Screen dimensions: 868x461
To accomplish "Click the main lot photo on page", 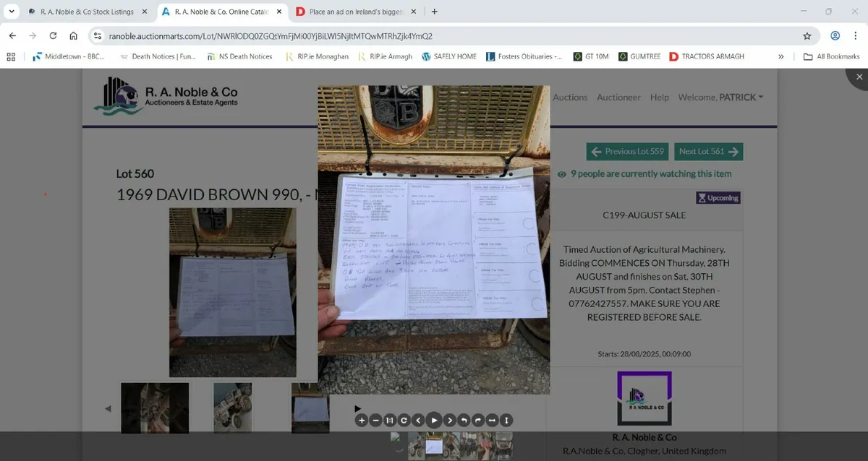I will (232, 292).
